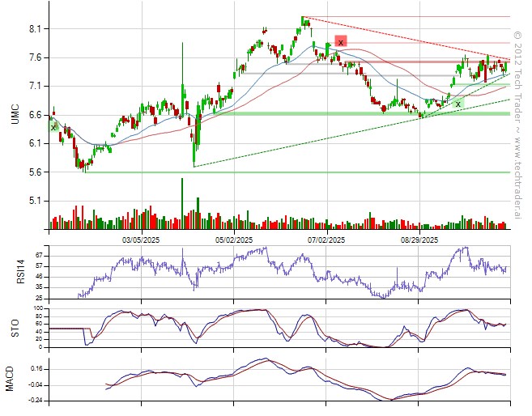
Task: Select the 08/29/2025 date label
Action: click(419, 240)
